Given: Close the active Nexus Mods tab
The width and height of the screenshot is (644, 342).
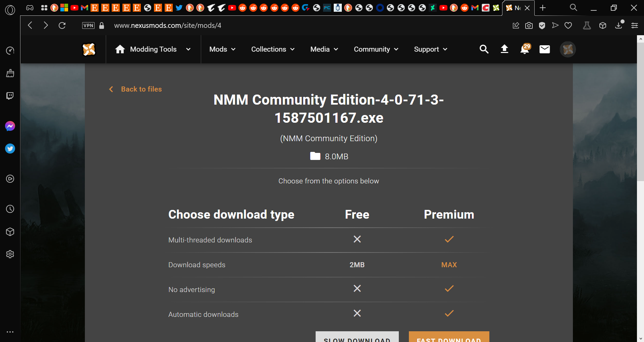Looking at the screenshot, I should coord(527,8).
